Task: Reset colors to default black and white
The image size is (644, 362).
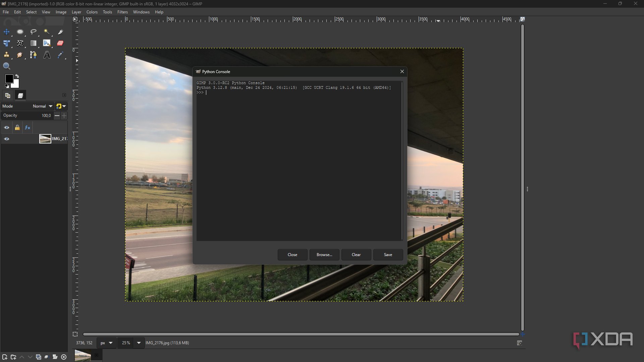Action: tap(7, 86)
